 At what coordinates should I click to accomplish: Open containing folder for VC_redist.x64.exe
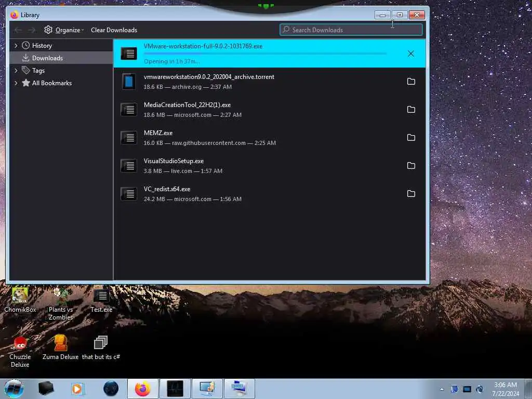411,193
